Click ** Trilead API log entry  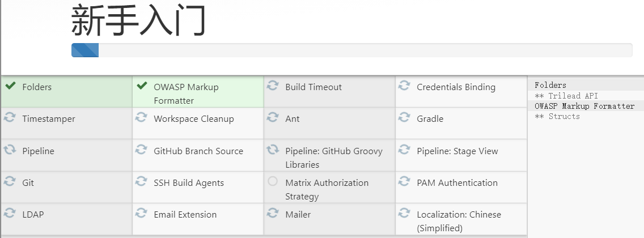coord(566,96)
